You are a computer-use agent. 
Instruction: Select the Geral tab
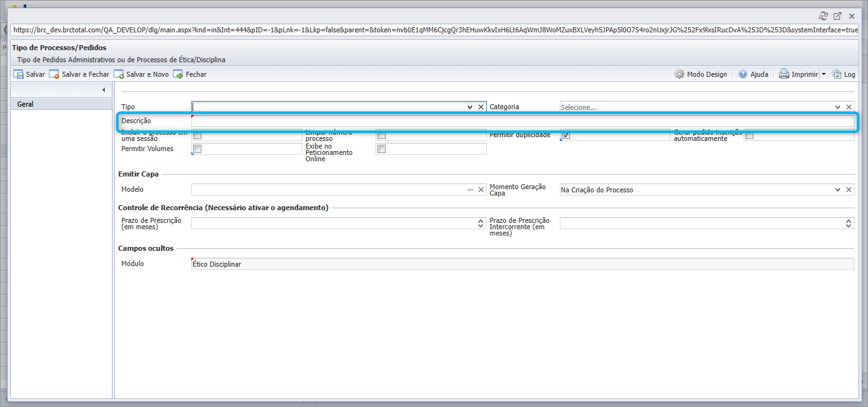point(62,104)
